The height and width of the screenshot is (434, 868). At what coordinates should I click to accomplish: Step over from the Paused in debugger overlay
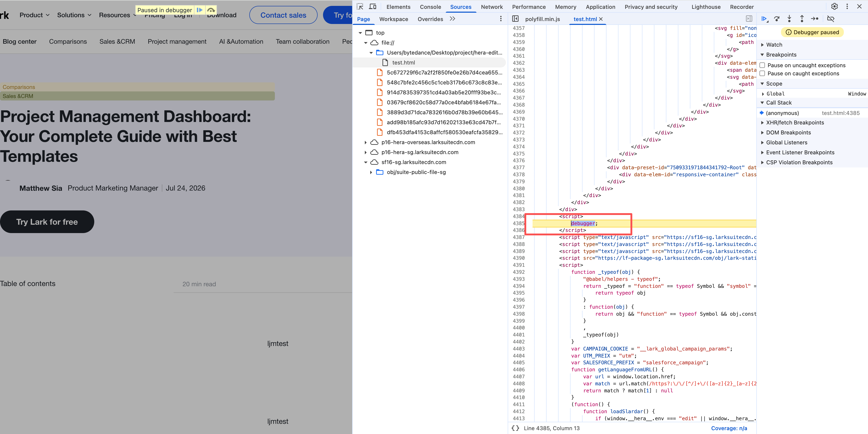pyautogui.click(x=211, y=10)
